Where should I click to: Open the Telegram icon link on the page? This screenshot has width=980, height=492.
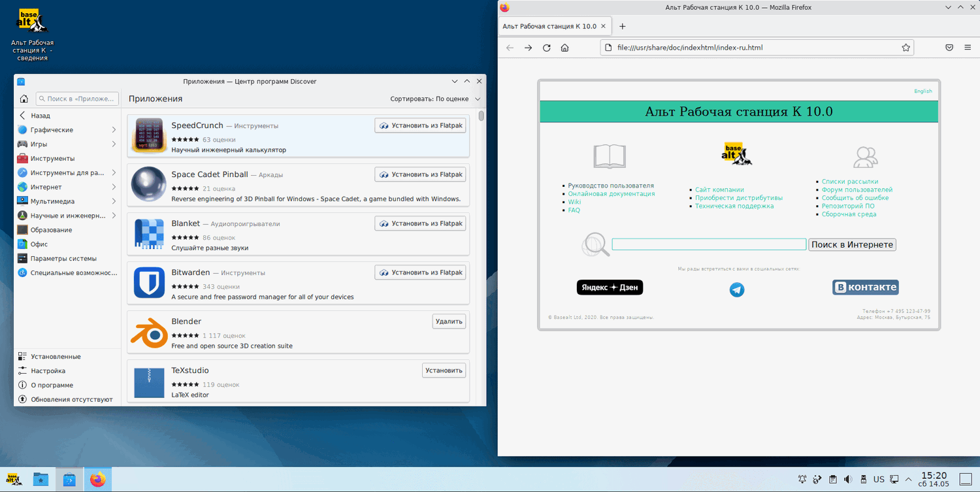737,289
